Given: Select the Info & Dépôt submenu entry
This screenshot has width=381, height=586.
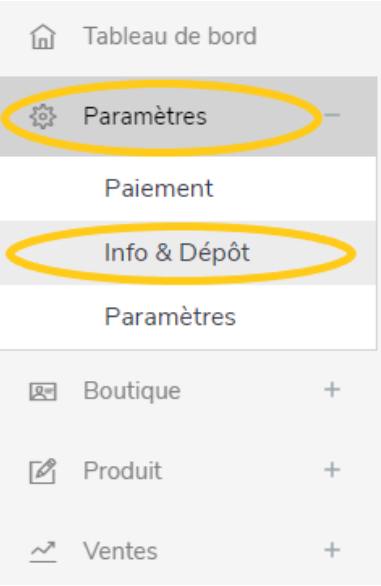Looking at the screenshot, I should [x=177, y=253].
